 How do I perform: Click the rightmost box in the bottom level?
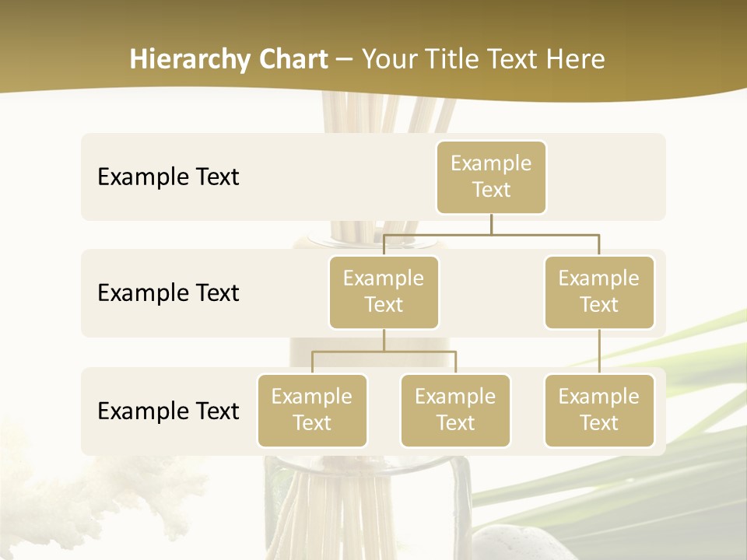(599, 411)
